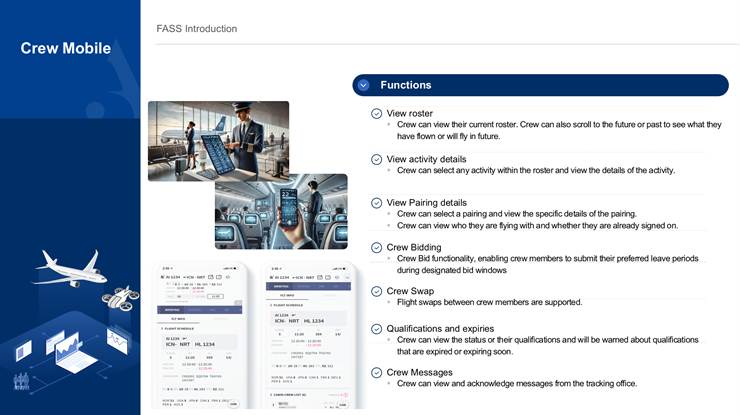Click the chevron icon beside Functions header
Viewport: 740px width, 415px height.
coord(363,85)
